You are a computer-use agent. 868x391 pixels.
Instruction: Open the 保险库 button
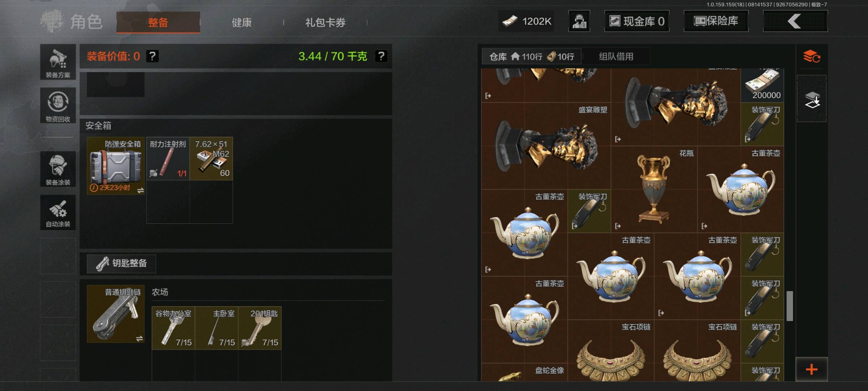click(716, 21)
